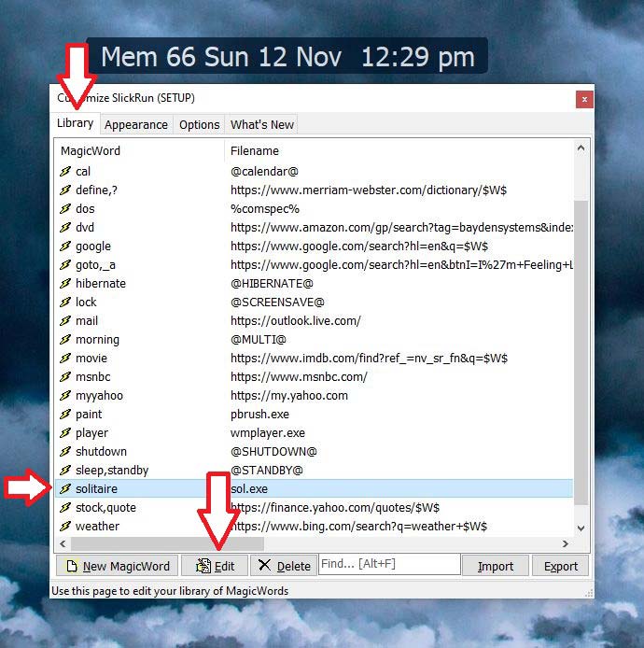This screenshot has width=644, height=648.
Task: Click the pencil icon next to google
Action: click(65, 247)
